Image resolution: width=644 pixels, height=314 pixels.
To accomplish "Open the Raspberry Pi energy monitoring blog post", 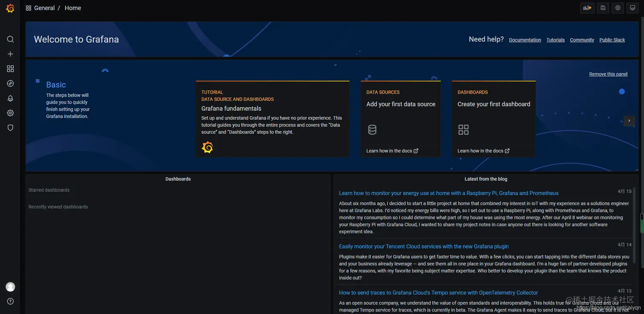I will (448, 193).
